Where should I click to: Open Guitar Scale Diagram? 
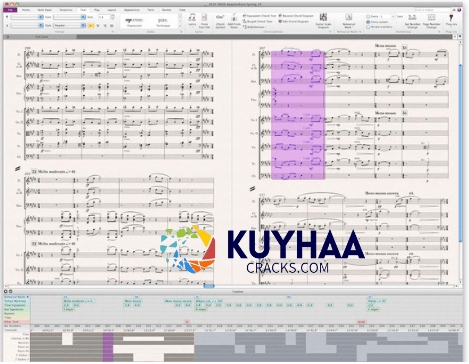pyautogui.click(x=323, y=21)
